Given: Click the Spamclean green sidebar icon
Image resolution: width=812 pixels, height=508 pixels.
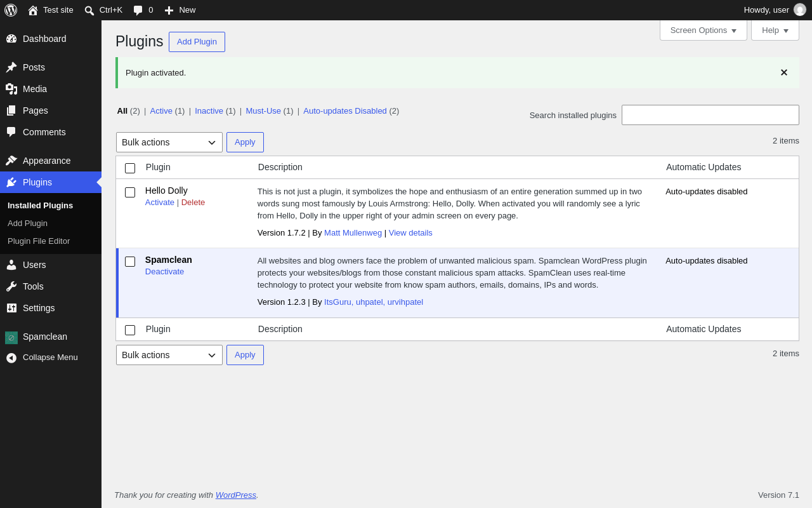Looking at the screenshot, I should [x=11, y=338].
